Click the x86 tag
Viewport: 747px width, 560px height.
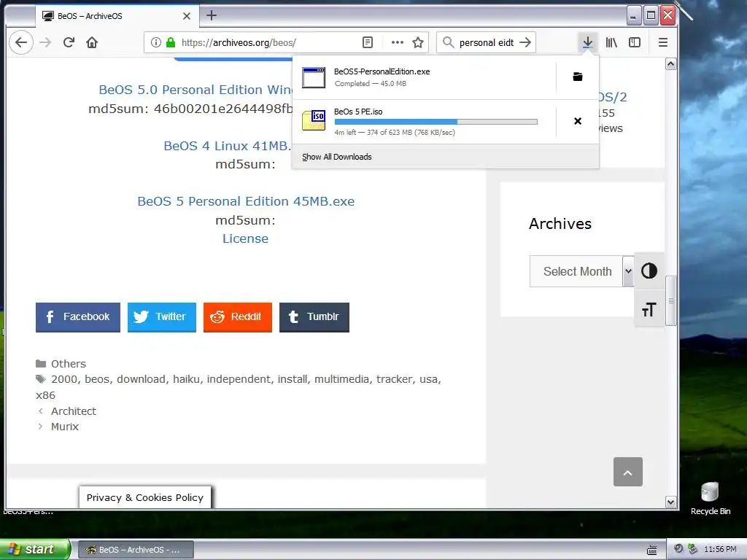(45, 395)
